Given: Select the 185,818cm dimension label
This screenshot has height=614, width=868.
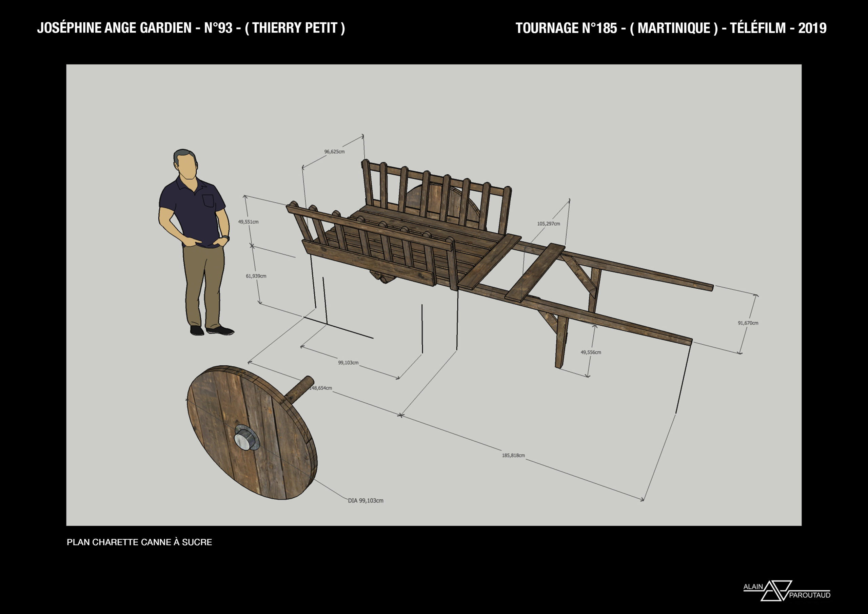Looking at the screenshot, I should pyautogui.click(x=513, y=456).
